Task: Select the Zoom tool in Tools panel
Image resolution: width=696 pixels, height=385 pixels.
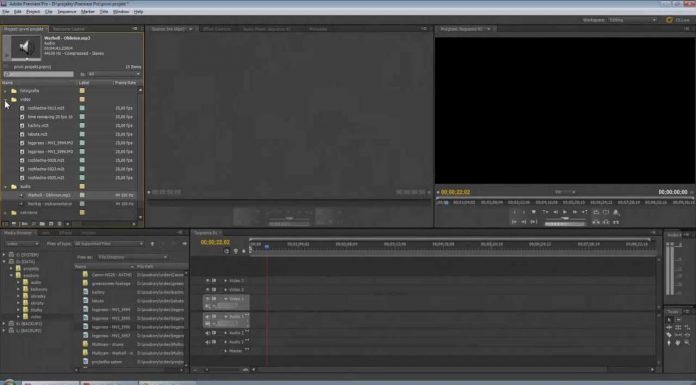Action: point(687,342)
